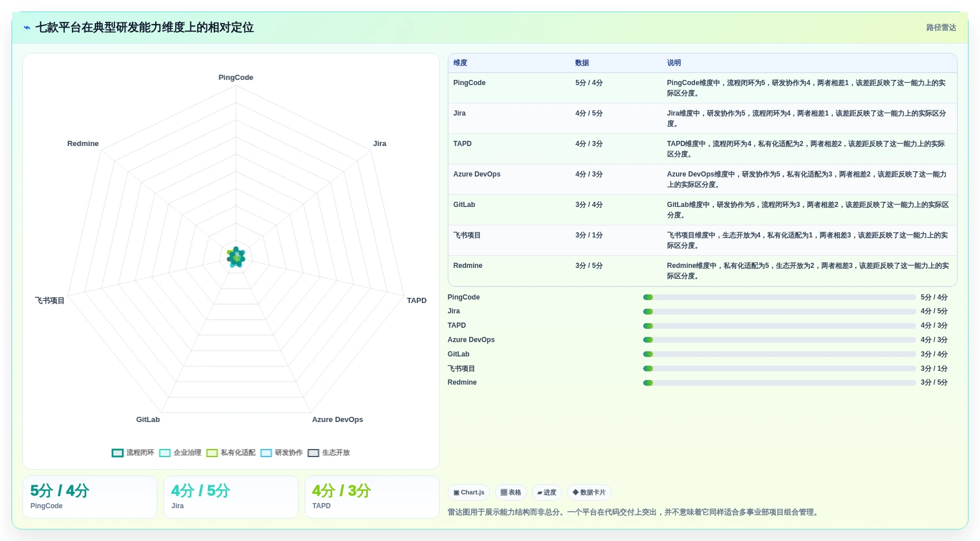Click the Redmine description text in table

pyautogui.click(x=808, y=271)
